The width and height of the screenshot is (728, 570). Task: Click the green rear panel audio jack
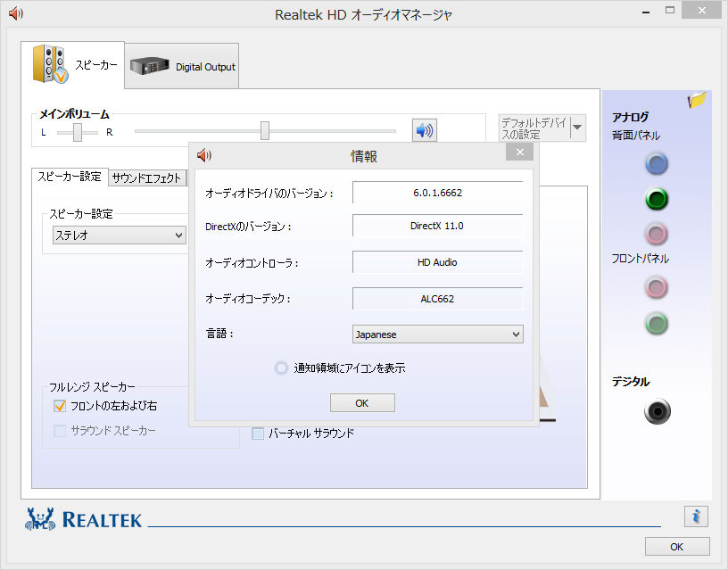tap(657, 199)
